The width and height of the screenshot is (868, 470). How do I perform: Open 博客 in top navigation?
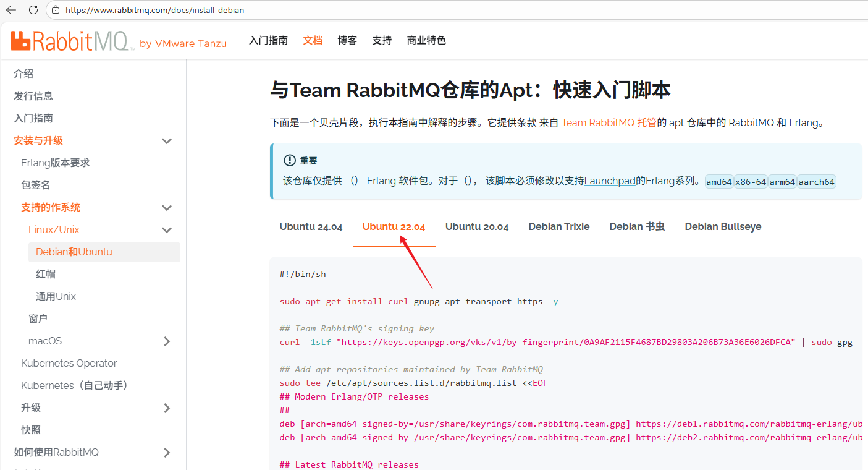tap(347, 40)
